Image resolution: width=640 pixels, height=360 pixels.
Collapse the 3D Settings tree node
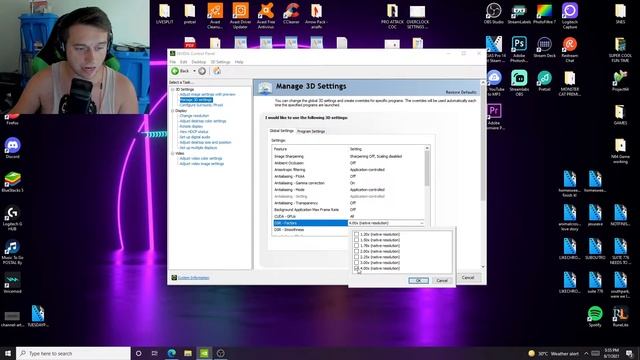point(173,89)
